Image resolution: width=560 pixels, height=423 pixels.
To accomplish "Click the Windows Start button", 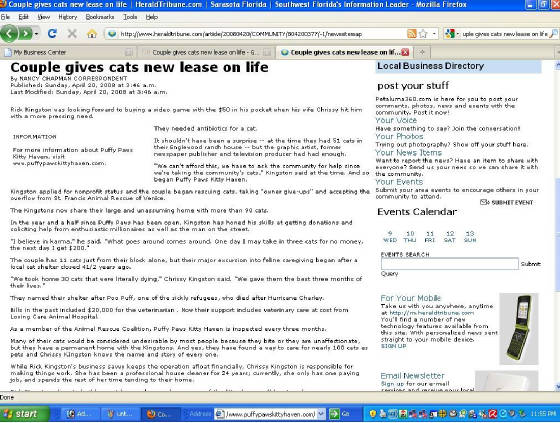I will 25,414.
